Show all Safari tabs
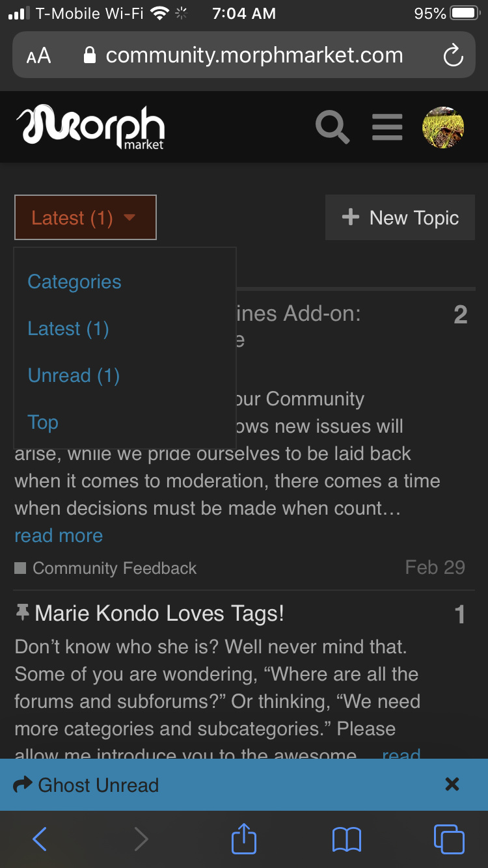The height and width of the screenshot is (868, 488). point(449,839)
